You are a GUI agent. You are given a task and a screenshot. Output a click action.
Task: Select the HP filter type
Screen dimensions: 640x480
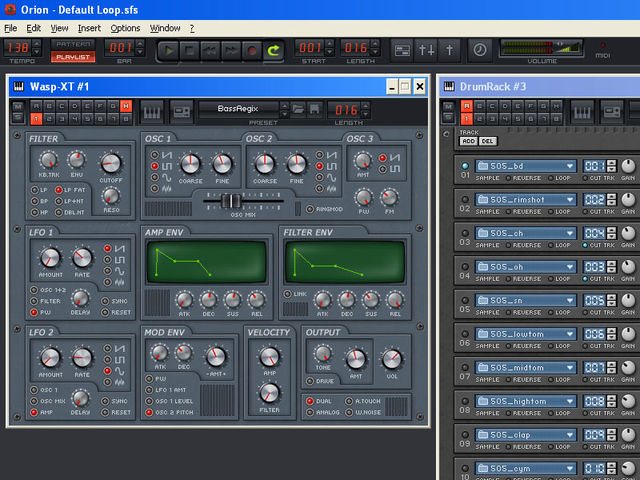point(35,212)
